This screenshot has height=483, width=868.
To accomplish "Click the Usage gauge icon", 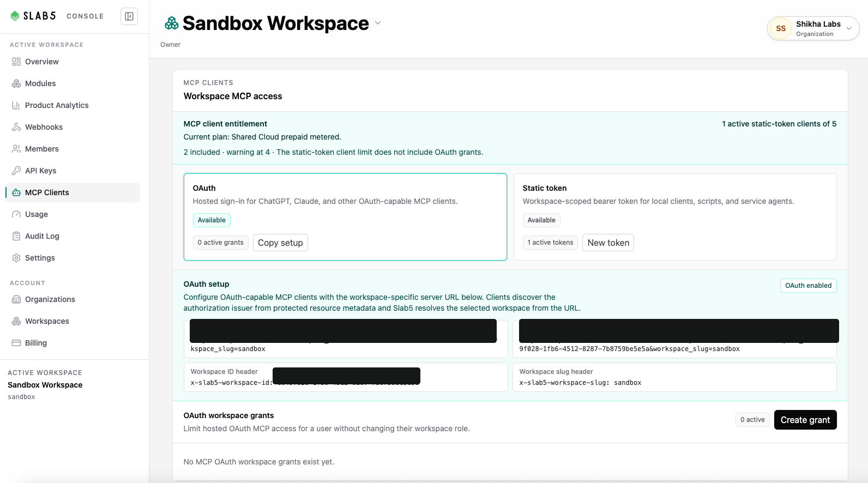I will (16, 214).
